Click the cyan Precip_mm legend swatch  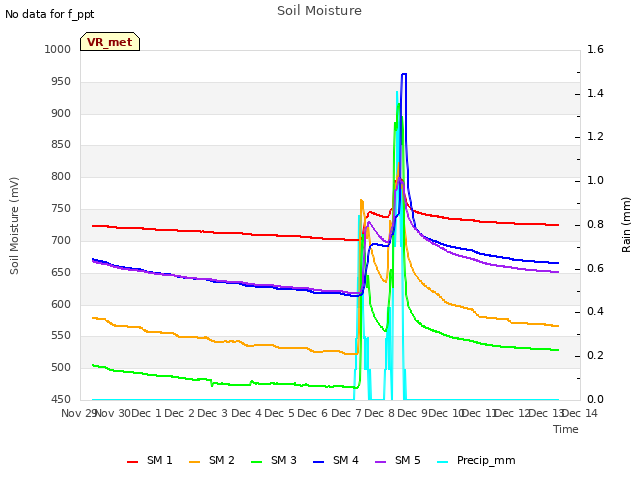tap(442, 462)
